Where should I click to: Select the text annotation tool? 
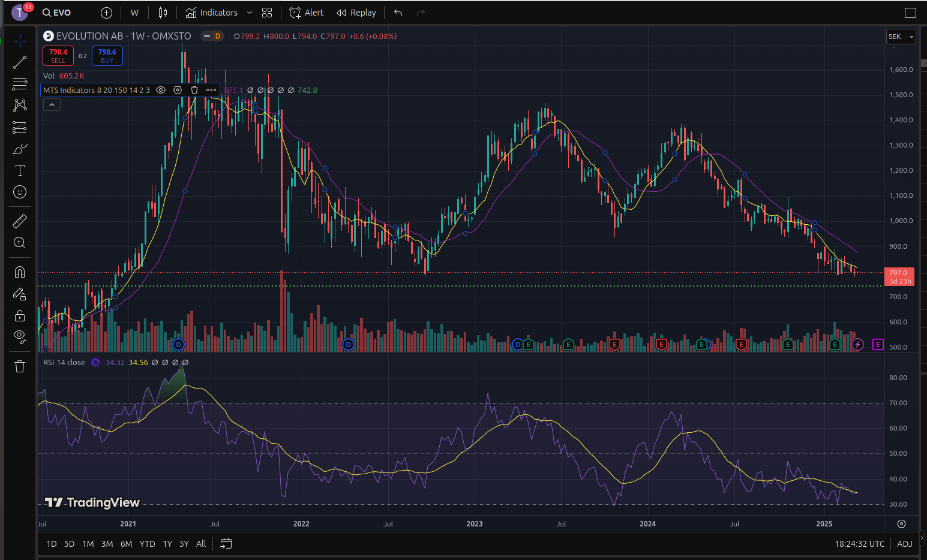20,170
